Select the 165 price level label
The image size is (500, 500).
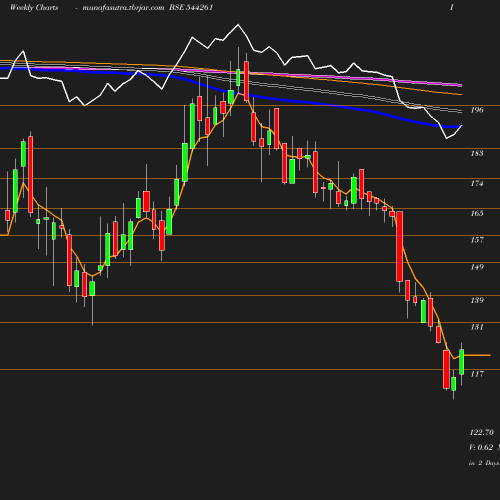[x=477, y=213]
